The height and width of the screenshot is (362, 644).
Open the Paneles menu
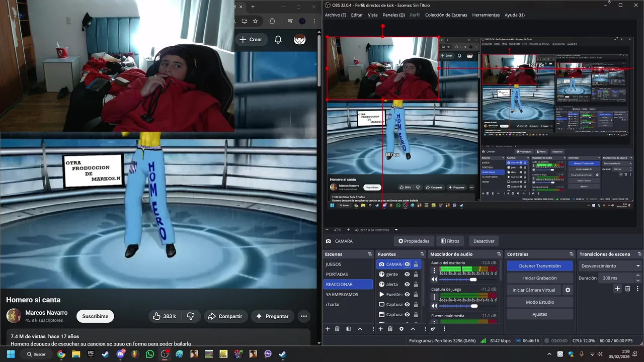(x=393, y=15)
